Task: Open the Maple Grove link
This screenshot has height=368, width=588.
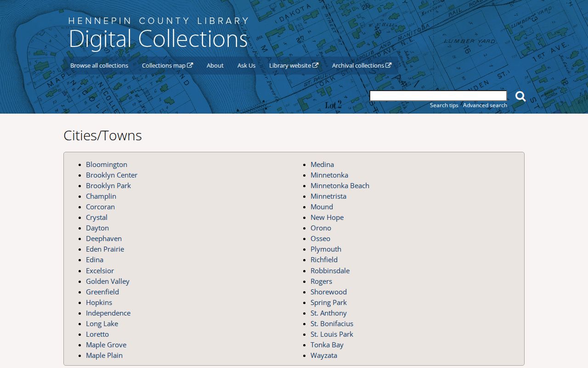Action: [x=106, y=345]
